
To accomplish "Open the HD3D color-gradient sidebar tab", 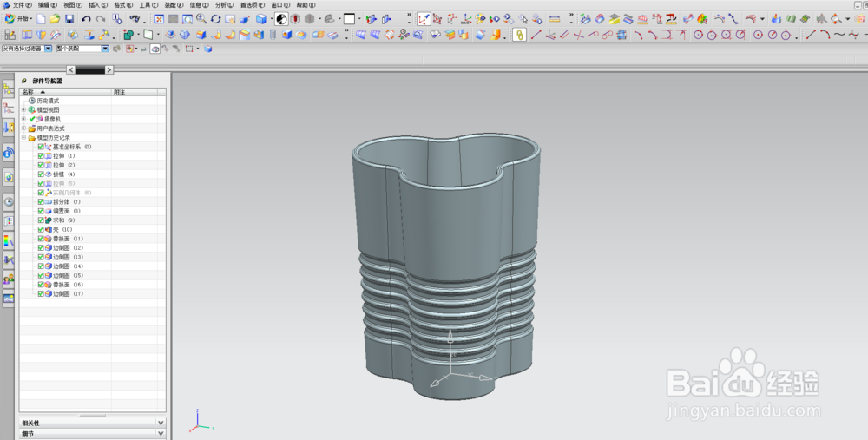I will point(8,241).
